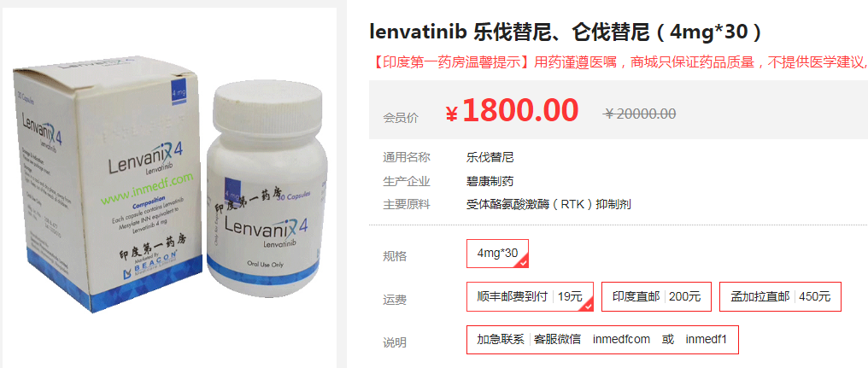The height and width of the screenshot is (368, 868).
Task: Select the 4mg*30 specification option
Action: tap(498, 254)
